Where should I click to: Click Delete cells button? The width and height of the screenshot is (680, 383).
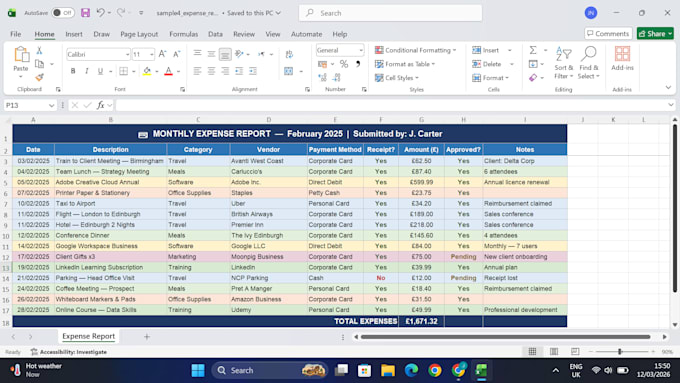(487, 64)
